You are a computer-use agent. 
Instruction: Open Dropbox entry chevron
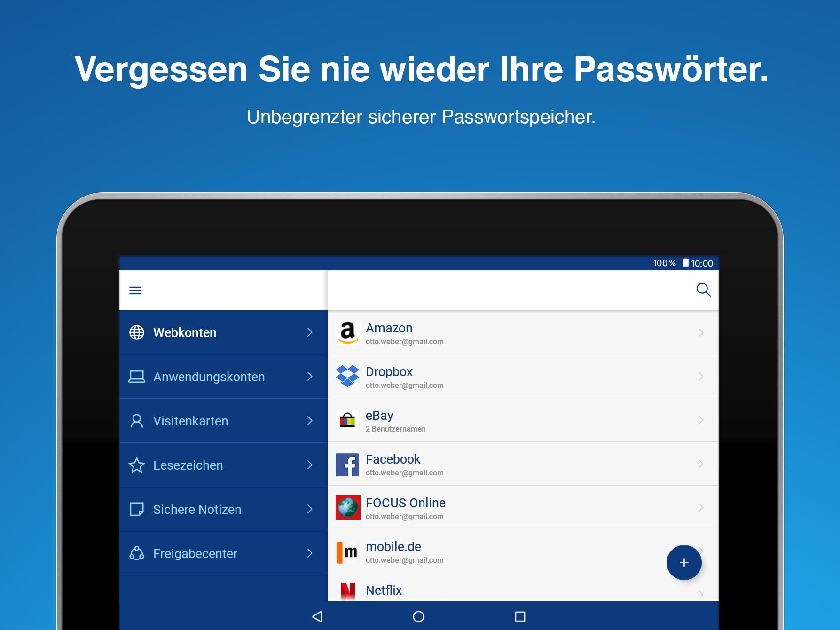coord(701,377)
